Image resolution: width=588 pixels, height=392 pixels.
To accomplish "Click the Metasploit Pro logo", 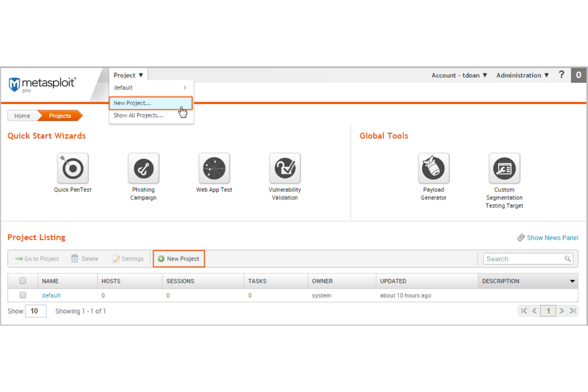I will tap(42, 84).
